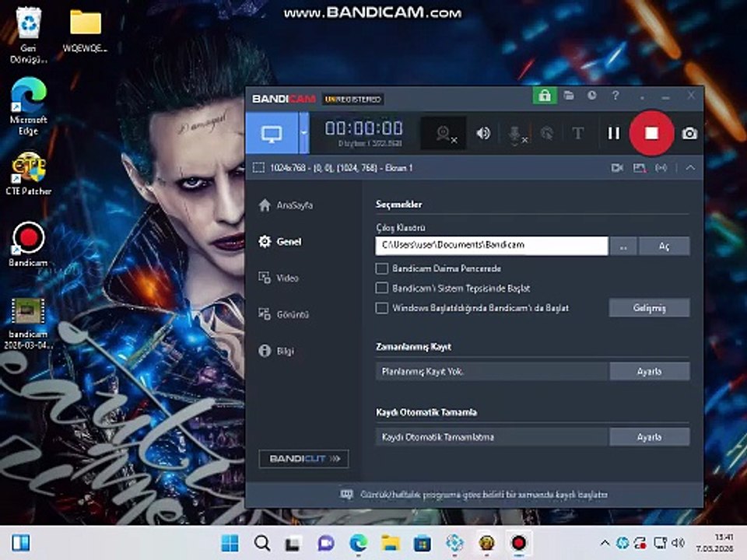Image resolution: width=747 pixels, height=560 pixels.
Task: Open the Bilgi tab
Action: point(276,351)
